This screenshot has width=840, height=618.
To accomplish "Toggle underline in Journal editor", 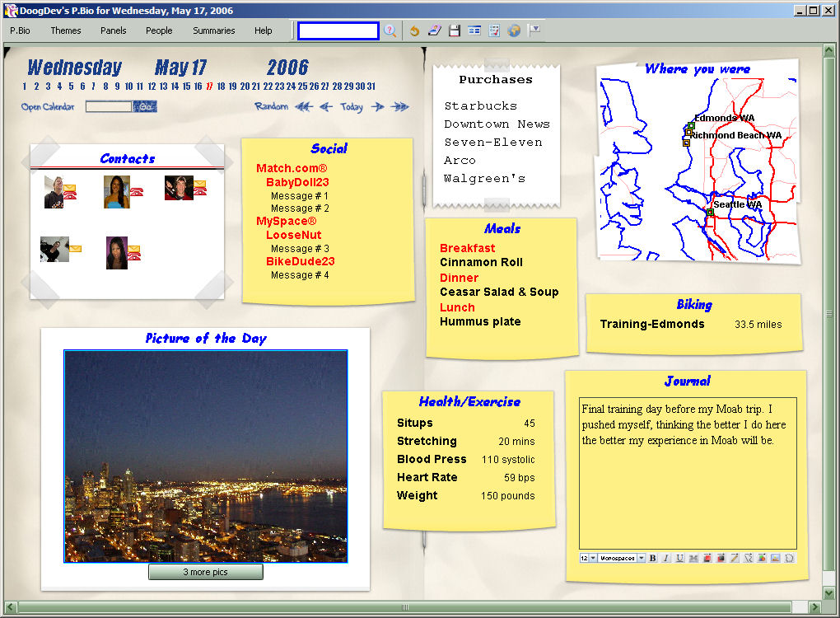I will click(679, 558).
